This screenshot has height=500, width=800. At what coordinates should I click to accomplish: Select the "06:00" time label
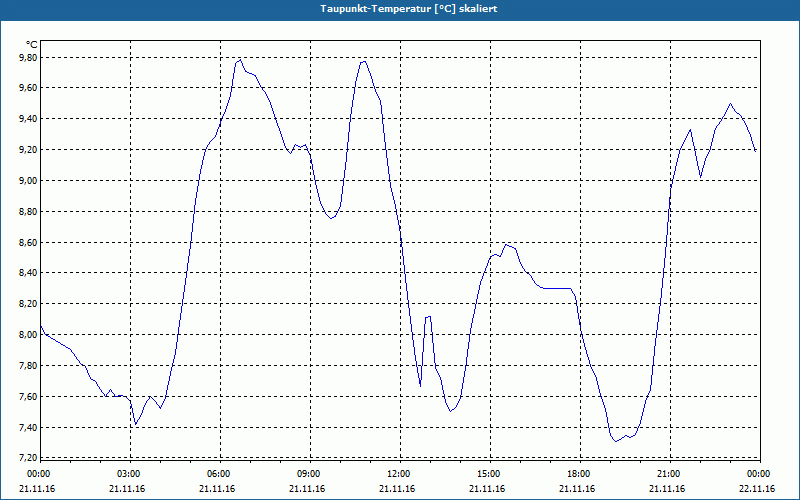220,474
